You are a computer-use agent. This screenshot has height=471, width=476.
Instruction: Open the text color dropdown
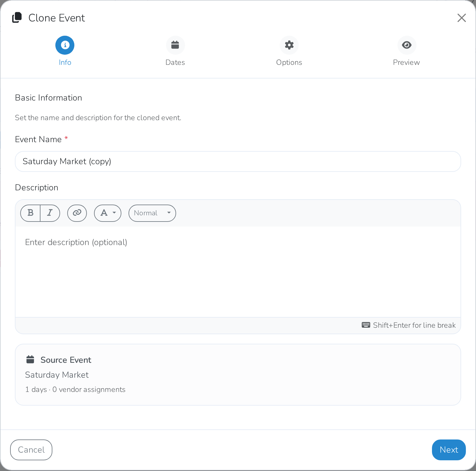pyautogui.click(x=108, y=213)
